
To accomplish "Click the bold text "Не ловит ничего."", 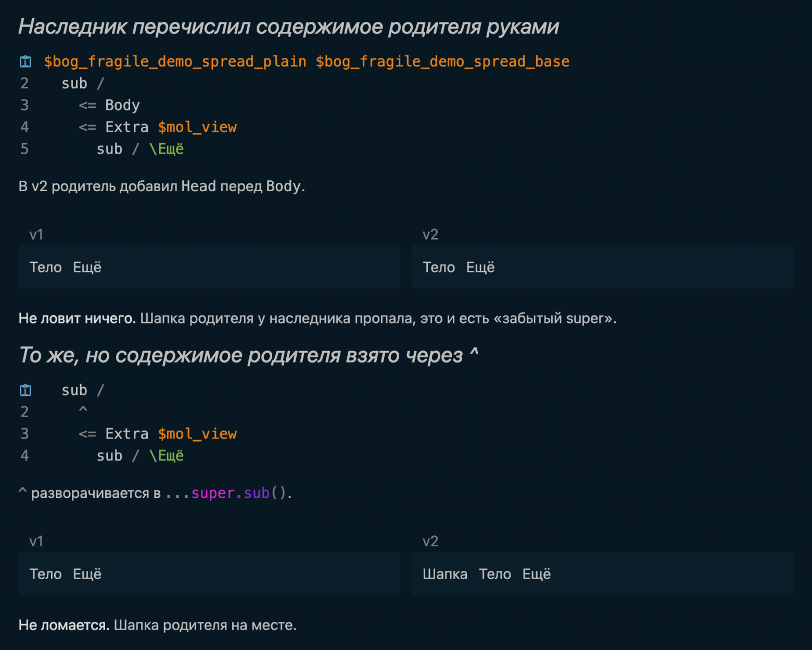I will coord(77,318).
